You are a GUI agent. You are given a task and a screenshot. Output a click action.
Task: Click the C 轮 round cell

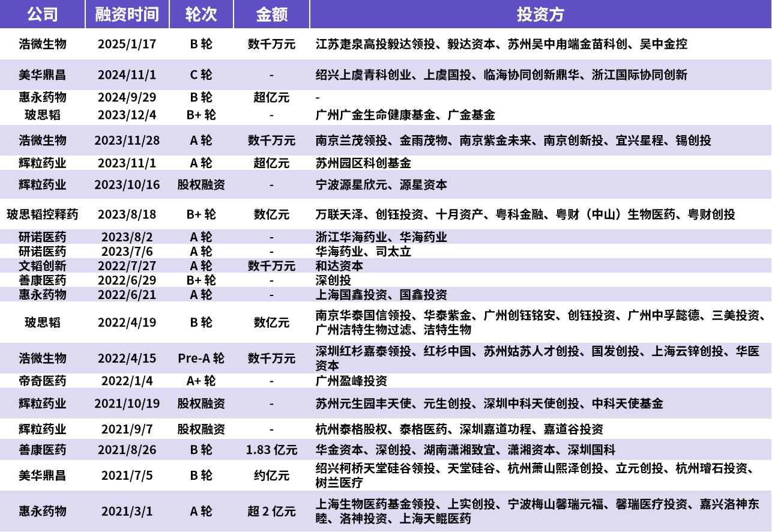tap(201, 75)
